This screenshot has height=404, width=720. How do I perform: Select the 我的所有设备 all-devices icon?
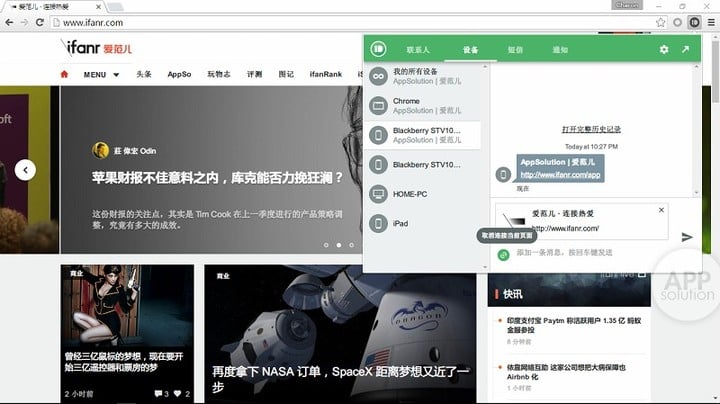[378, 76]
